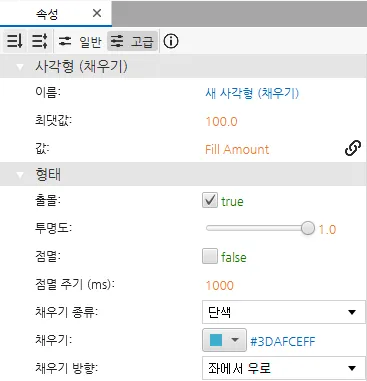Click the link icon beside Fill Amount

[353, 148]
